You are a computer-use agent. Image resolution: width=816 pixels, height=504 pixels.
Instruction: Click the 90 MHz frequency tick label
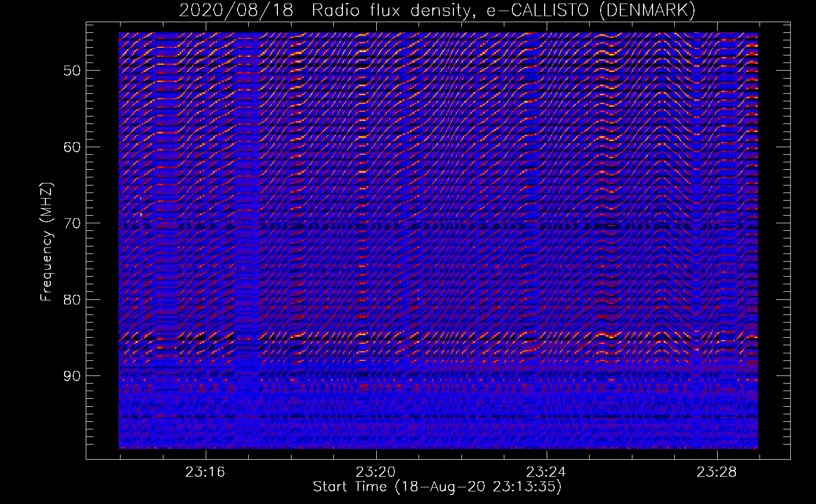[72, 376]
